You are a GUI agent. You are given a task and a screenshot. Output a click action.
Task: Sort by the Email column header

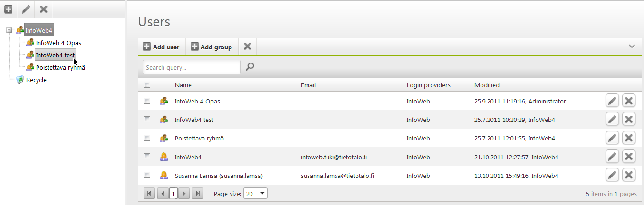[308, 85]
